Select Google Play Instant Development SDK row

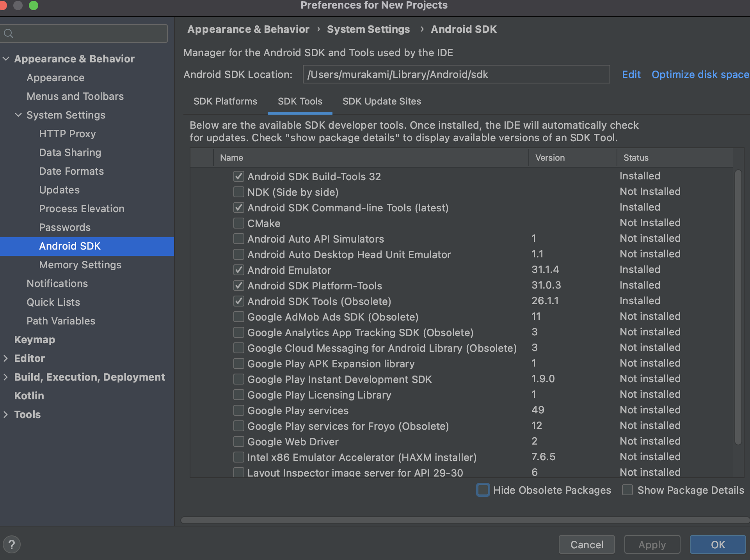tap(462, 379)
